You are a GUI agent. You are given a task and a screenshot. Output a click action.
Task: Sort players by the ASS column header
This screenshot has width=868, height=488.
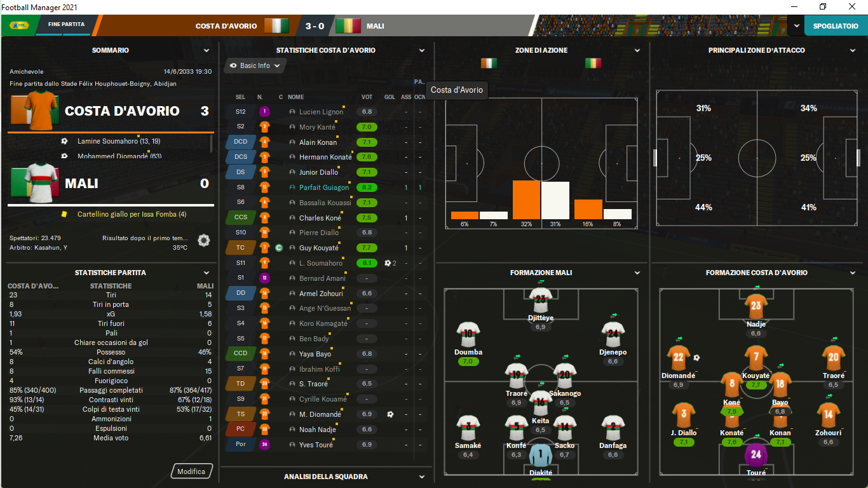point(406,97)
